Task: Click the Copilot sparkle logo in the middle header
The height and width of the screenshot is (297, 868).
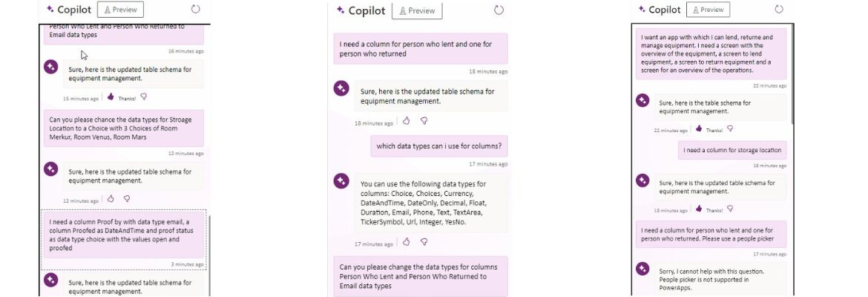Action: [x=340, y=10]
